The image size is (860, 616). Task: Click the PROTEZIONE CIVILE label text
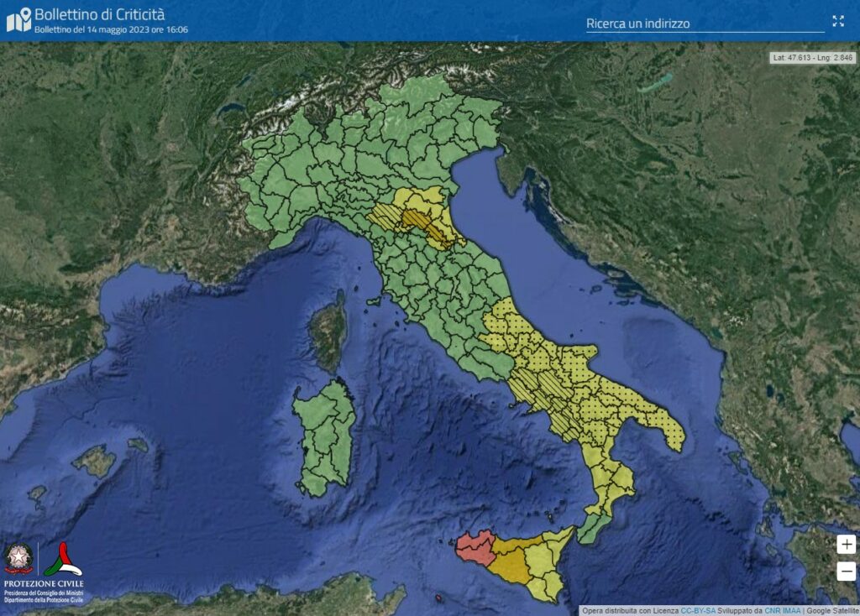click(44, 584)
